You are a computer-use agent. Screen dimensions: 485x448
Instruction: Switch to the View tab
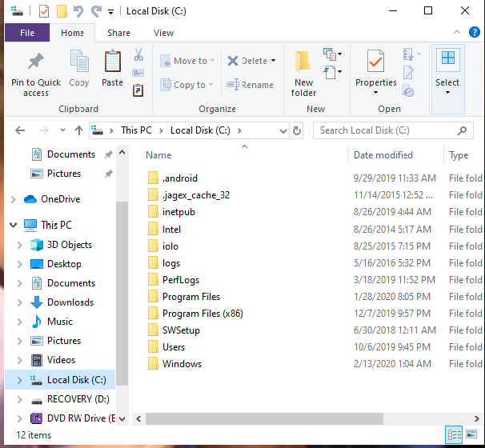tap(163, 33)
